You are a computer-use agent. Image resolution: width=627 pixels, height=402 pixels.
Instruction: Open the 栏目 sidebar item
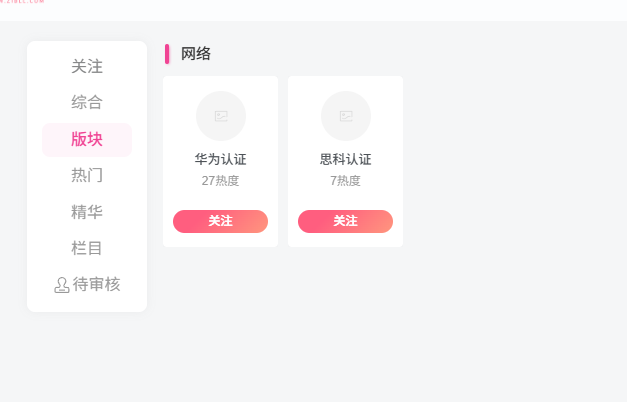(87, 248)
